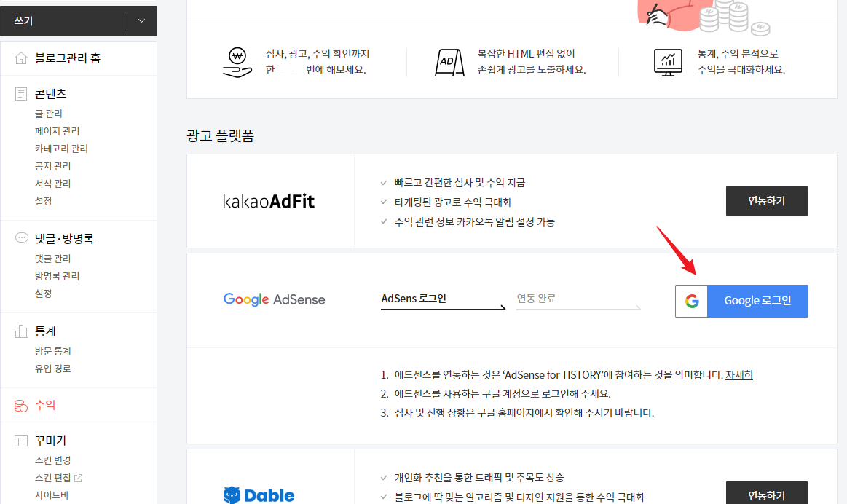
Task: Click the Dable logo
Action: [x=259, y=495]
